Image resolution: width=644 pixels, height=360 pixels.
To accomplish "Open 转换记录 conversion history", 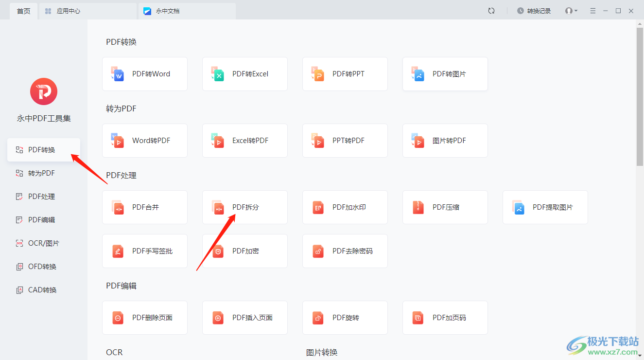I will (x=534, y=11).
